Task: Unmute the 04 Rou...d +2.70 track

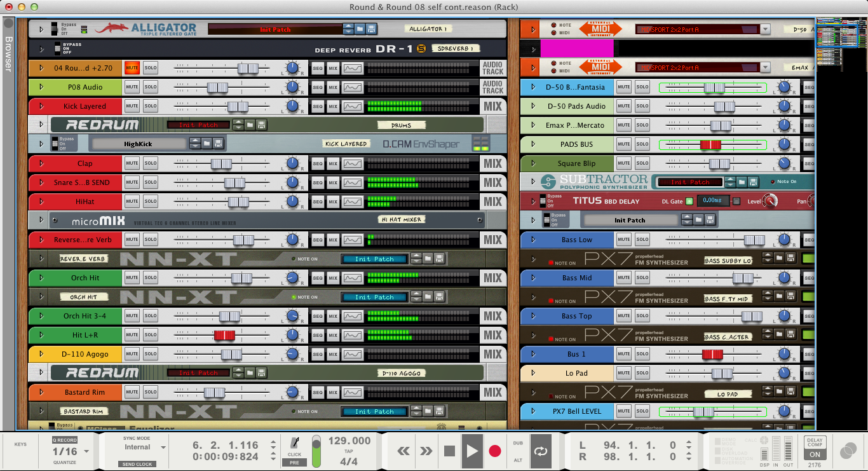Action: (132, 68)
